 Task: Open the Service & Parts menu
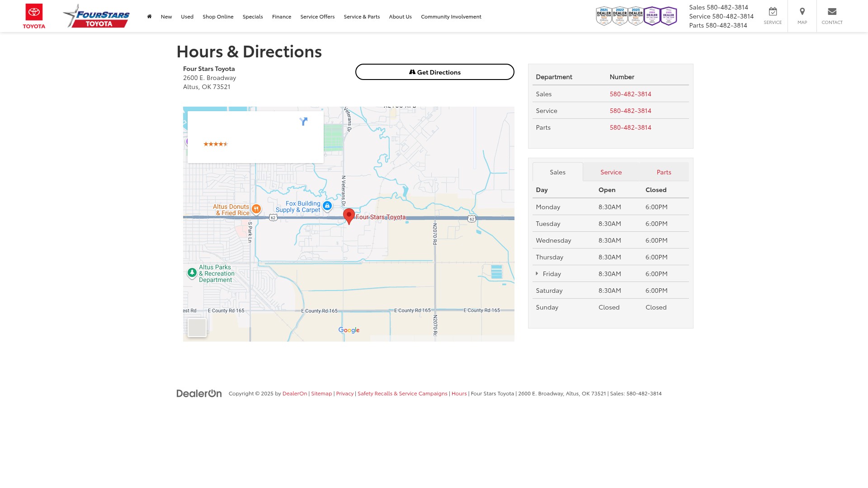click(x=362, y=16)
